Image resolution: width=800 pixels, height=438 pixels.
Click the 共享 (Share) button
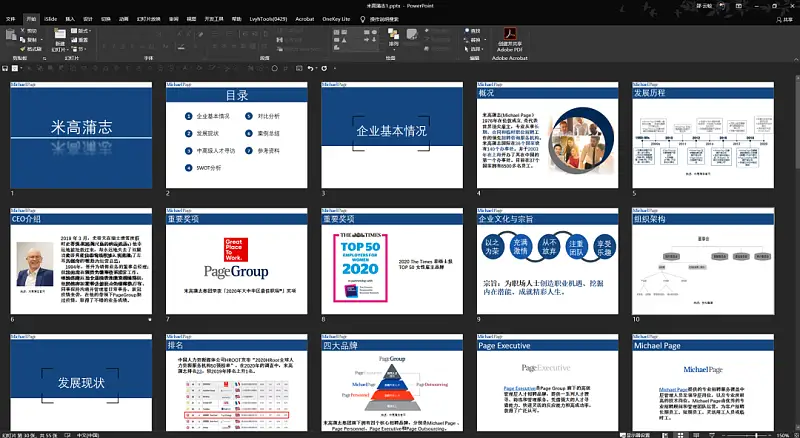click(786, 19)
